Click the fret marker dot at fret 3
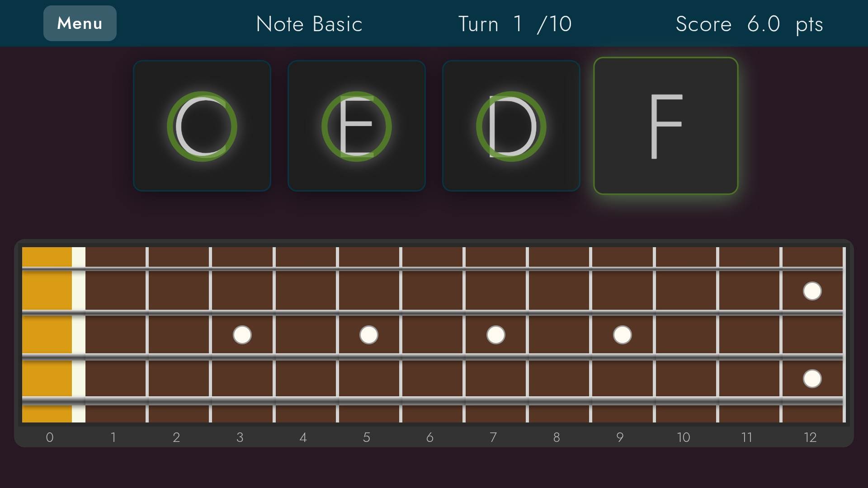Image resolution: width=868 pixels, height=488 pixels. [x=242, y=335]
